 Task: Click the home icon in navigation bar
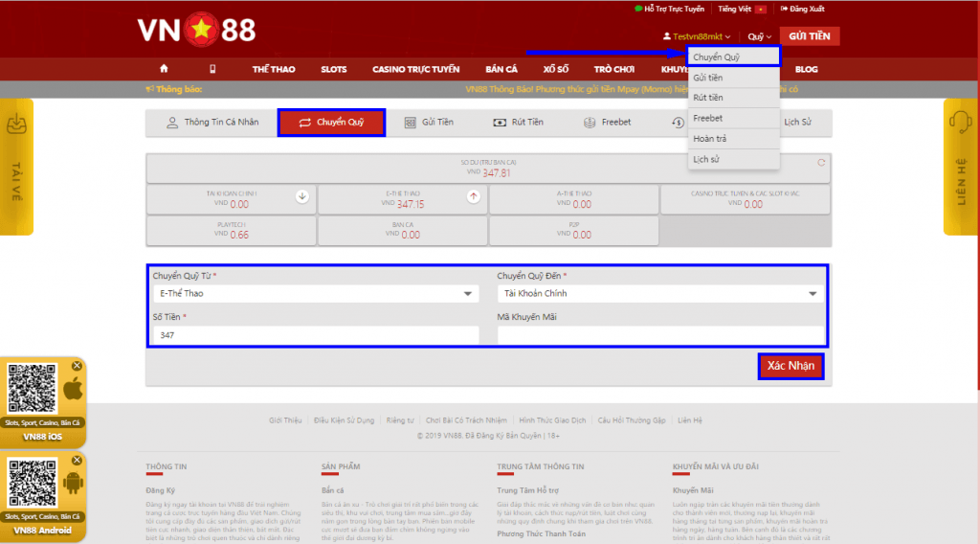tap(164, 69)
